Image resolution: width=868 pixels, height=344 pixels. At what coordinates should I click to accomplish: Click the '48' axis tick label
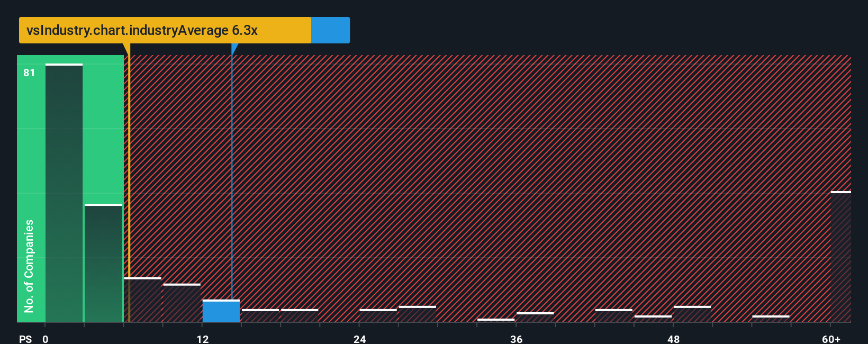tap(674, 339)
